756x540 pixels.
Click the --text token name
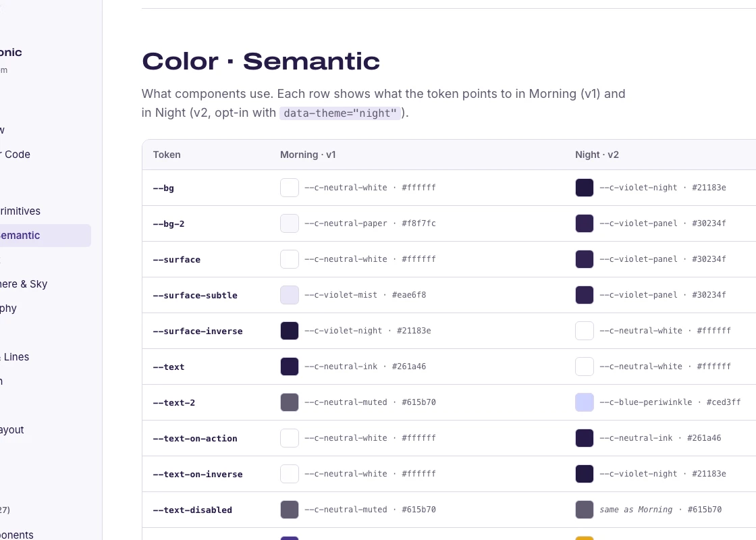(169, 367)
